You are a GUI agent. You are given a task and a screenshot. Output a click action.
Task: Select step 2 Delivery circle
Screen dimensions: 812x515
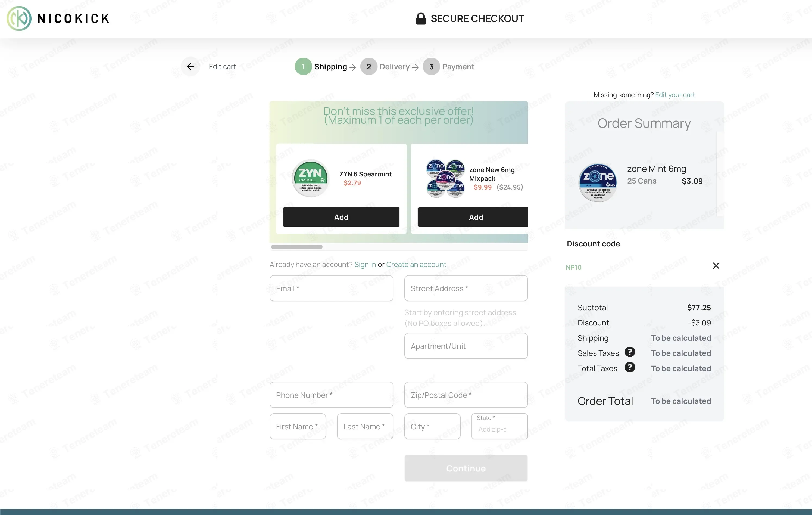pos(368,67)
